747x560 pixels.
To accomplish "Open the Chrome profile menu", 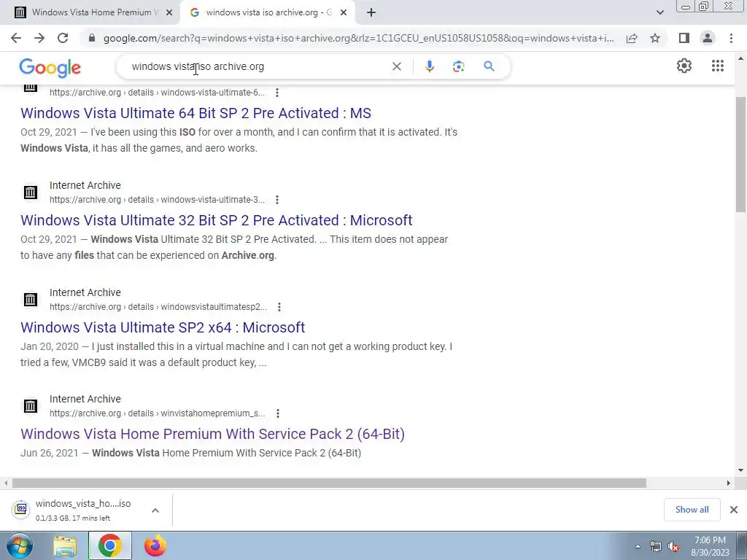I will pyautogui.click(x=708, y=38).
